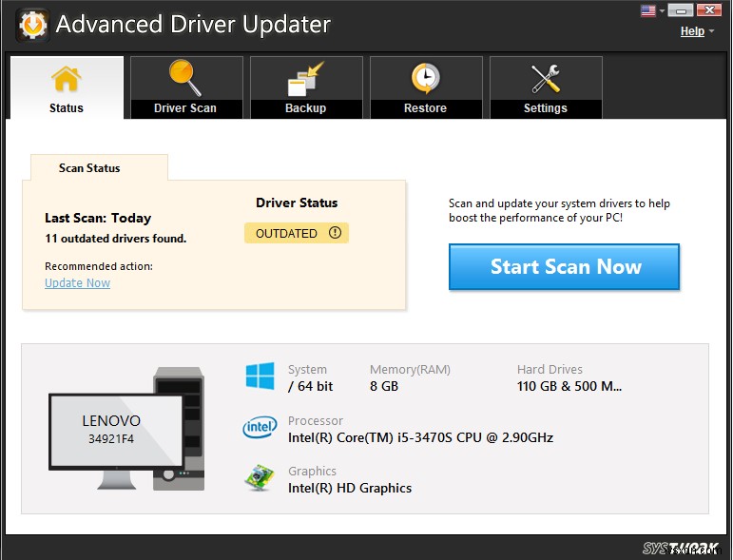Image resolution: width=733 pixels, height=560 pixels.
Task: Open the Settings tab label
Action: 546,108
